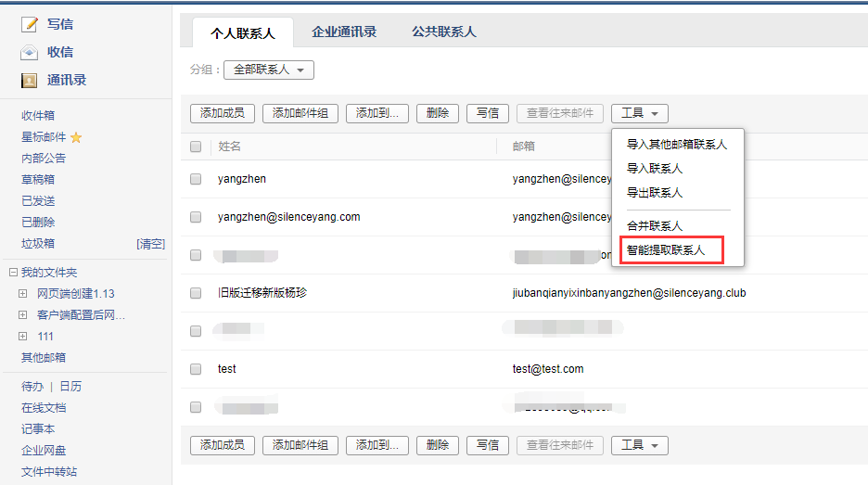Open the bottom 工具 dropdown
The width and height of the screenshot is (868, 485).
pyautogui.click(x=639, y=446)
